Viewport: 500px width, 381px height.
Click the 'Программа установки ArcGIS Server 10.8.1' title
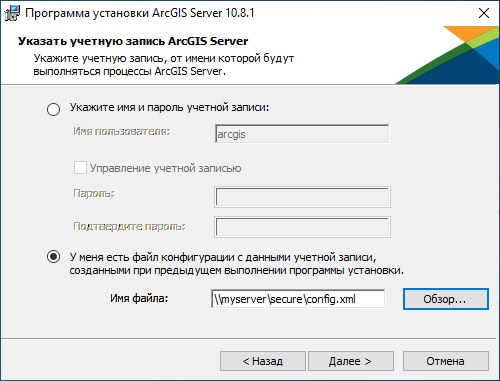click(140, 13)
